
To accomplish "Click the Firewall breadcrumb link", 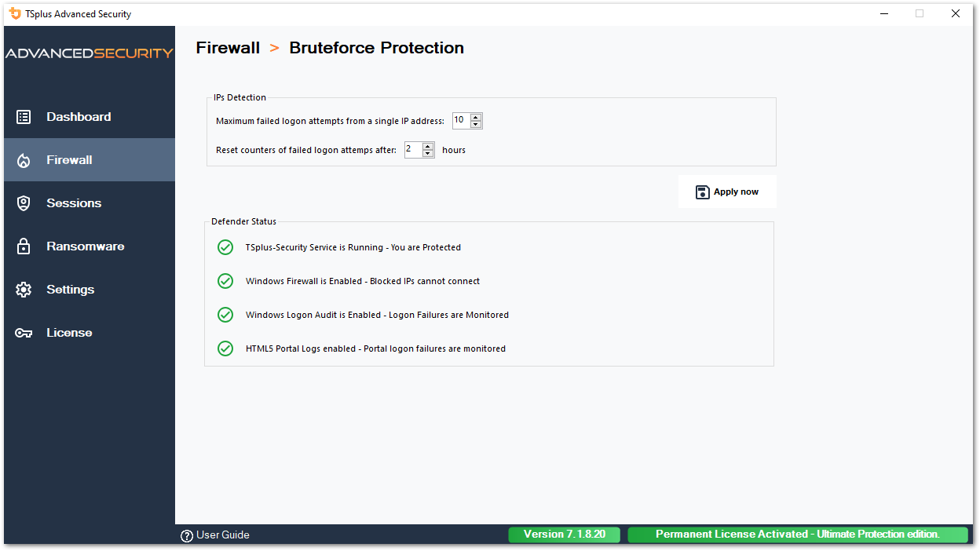I will [x=228, y=48].
